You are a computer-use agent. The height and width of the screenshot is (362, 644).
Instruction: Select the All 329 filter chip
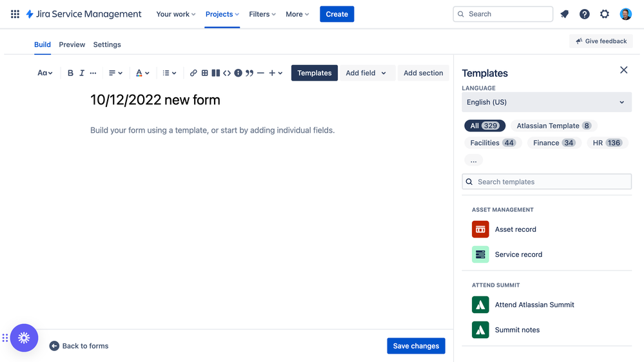tap(485, 126)
